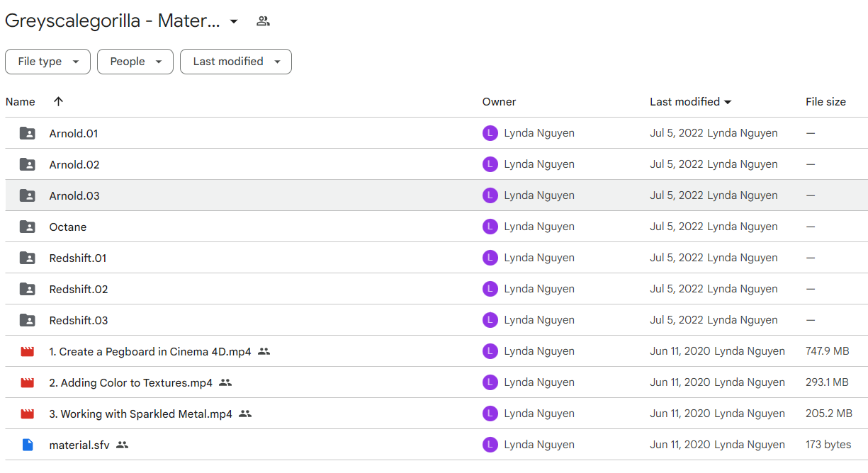Click the Owner column header

click(500, 102)
